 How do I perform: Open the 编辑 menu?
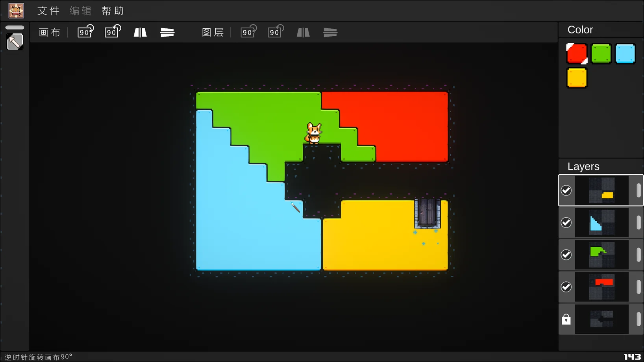click(x=81, y=11)
